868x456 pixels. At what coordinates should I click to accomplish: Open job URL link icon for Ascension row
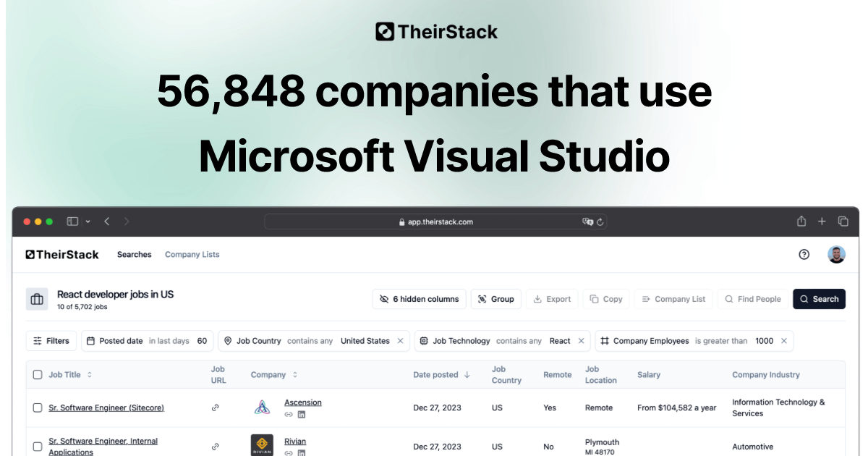click(x=215, y=408)
